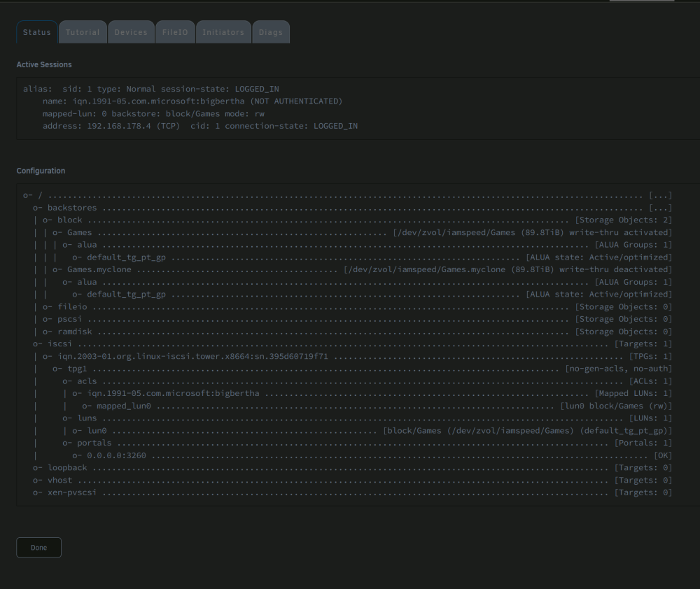Click the 'mapped_lun0' row
The width and height of the screenshot is (700, 589).
click(x=377, y=406)
